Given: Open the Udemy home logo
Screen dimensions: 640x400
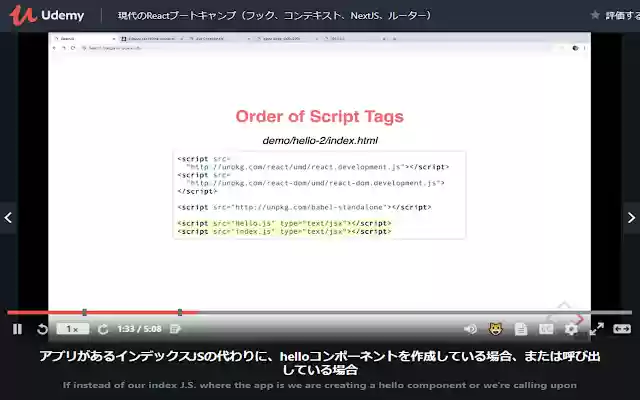Looking at the screenshot, I should click(47, 16).
